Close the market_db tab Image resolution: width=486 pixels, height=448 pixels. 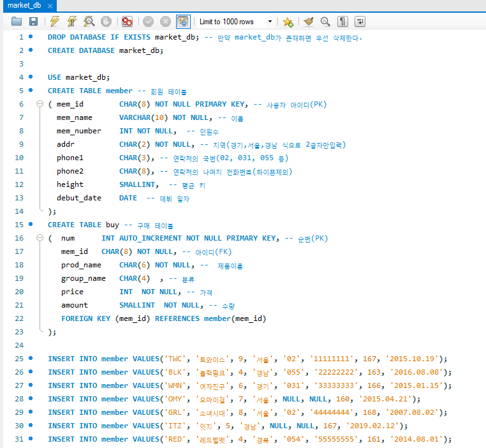(x=50, y=6)
